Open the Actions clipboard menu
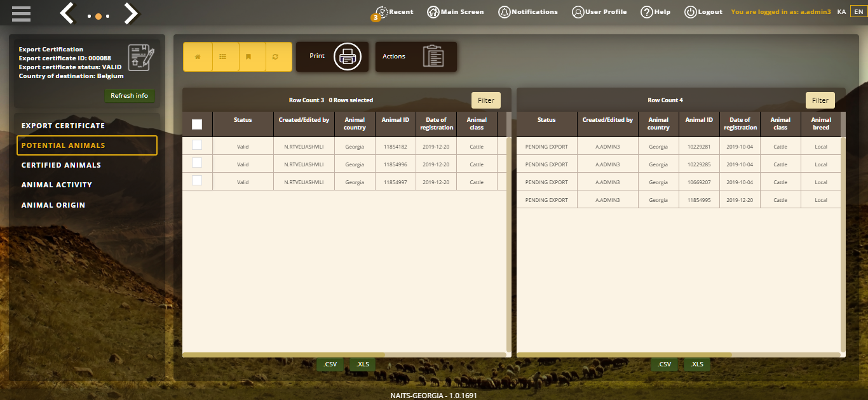The image size is (868, 400). [x=416, y=57]
